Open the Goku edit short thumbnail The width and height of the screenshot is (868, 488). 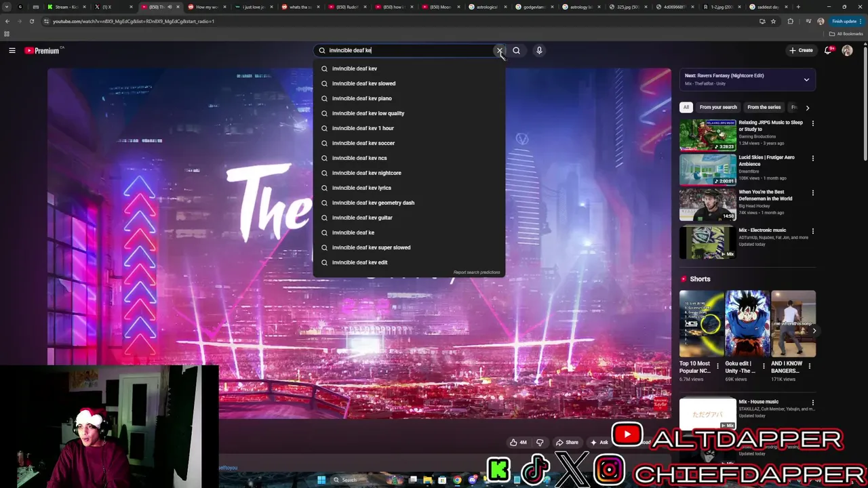pyautogui.click(x=747, y=323)
